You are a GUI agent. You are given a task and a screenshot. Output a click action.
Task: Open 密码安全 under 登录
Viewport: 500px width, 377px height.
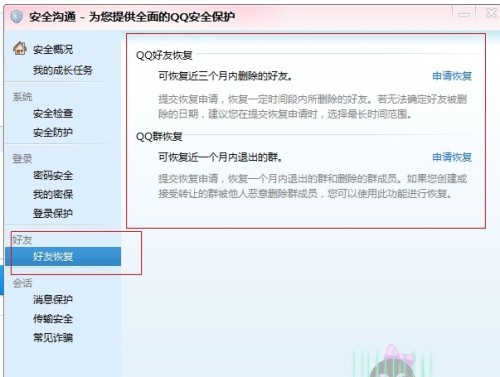[53, 175]
